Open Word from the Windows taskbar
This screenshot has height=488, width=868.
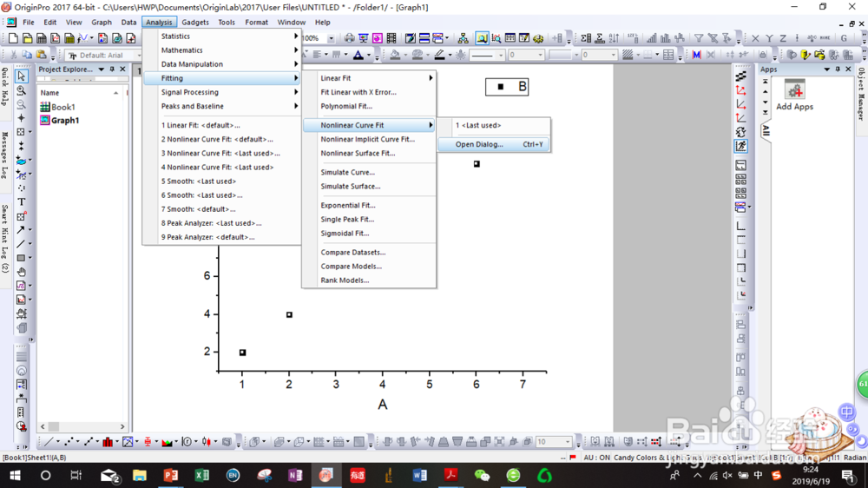click(x=419, y=475)
